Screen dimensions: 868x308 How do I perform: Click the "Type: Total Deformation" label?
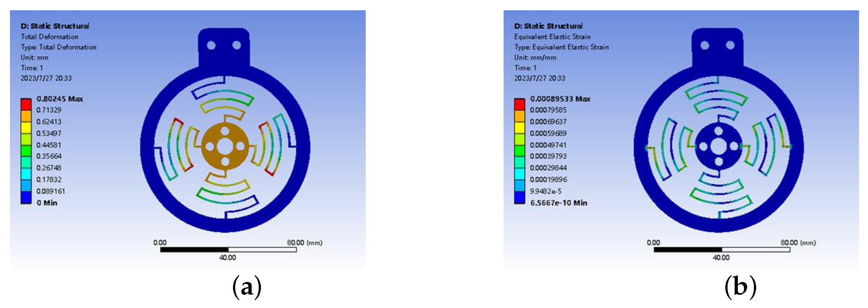[58, 47]
